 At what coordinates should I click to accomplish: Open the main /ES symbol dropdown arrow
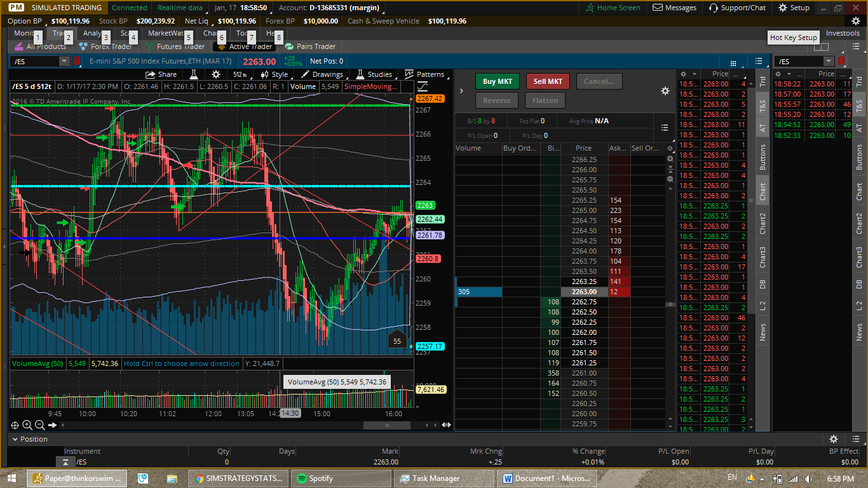click(64, 61)
